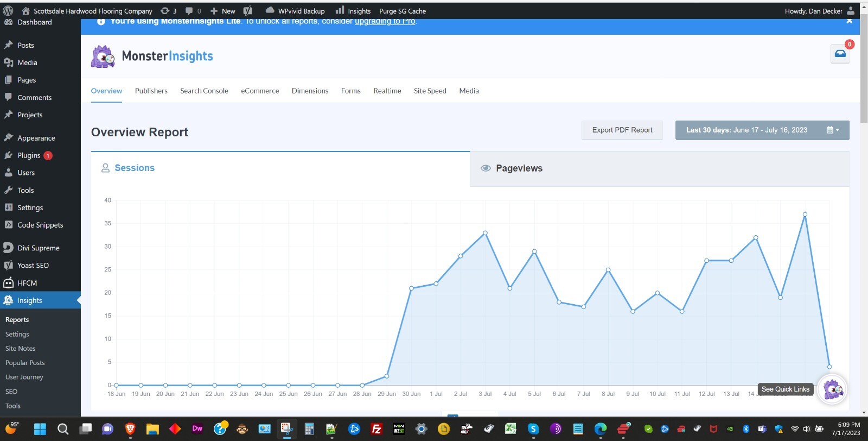The height and width of the screenshot is (441, 868).
Task: Open Reports submenu item
Action: click(17, 319)
